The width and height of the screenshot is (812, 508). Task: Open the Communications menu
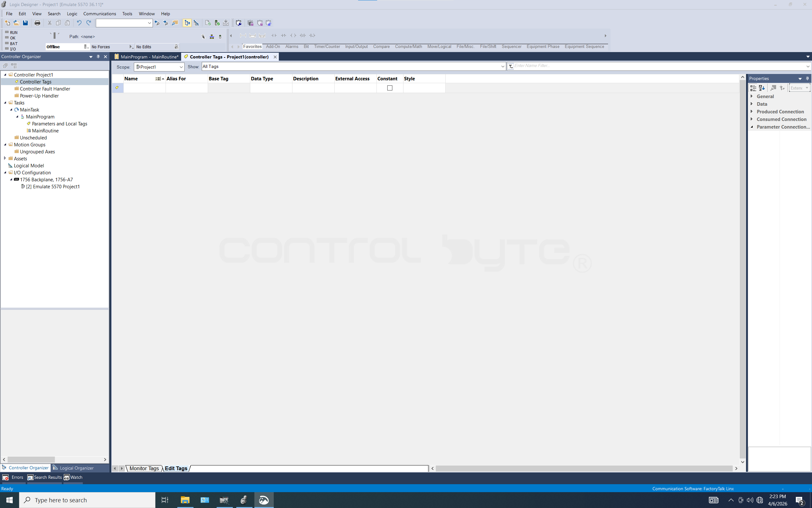tap(100, 14)
